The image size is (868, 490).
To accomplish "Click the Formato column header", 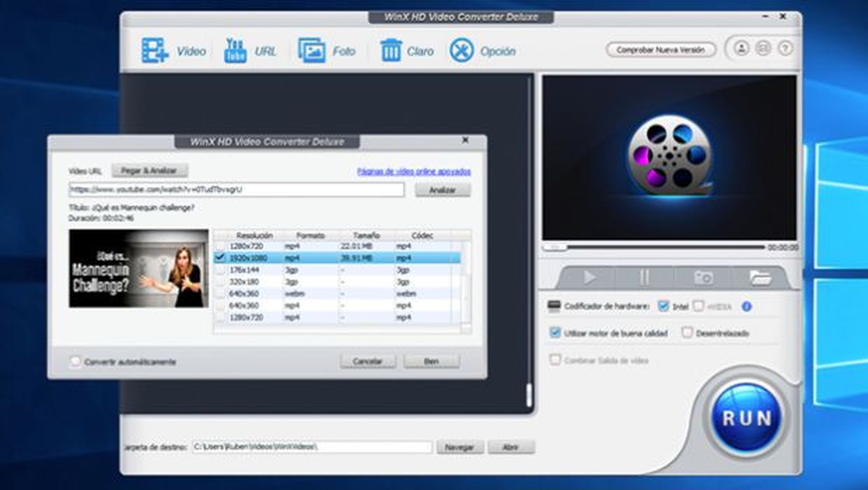I will pos(310,235).
